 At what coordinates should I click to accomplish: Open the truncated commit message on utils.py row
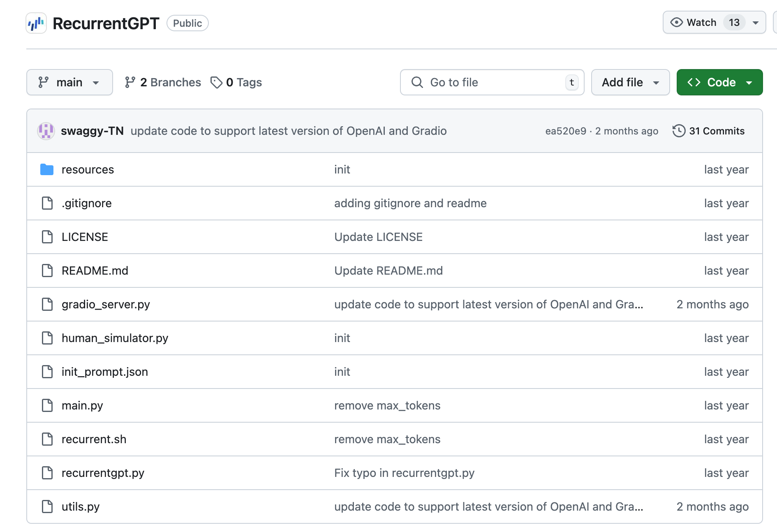click(x=489, y=507)
